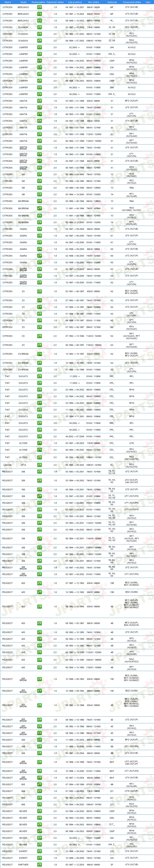
Task: Click the 07.1987 -> 12.1992 production years cell
Action: pyautogui.click(x=75, y=583)
